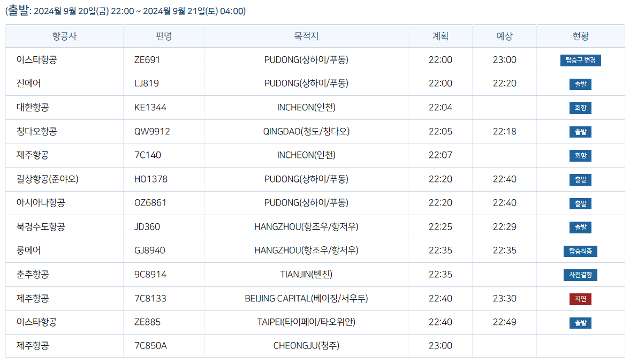Select flight number GJ8940

[x=150, y=251]
